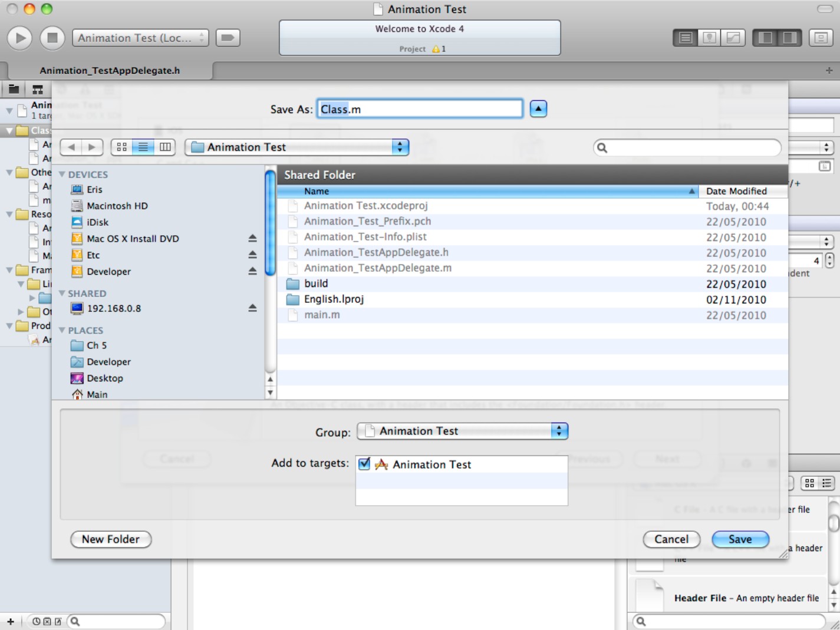Viewport: 840px width, 630px height.
Task: Select 192.168.0.8 shared computer
Action: coord(114,308)
